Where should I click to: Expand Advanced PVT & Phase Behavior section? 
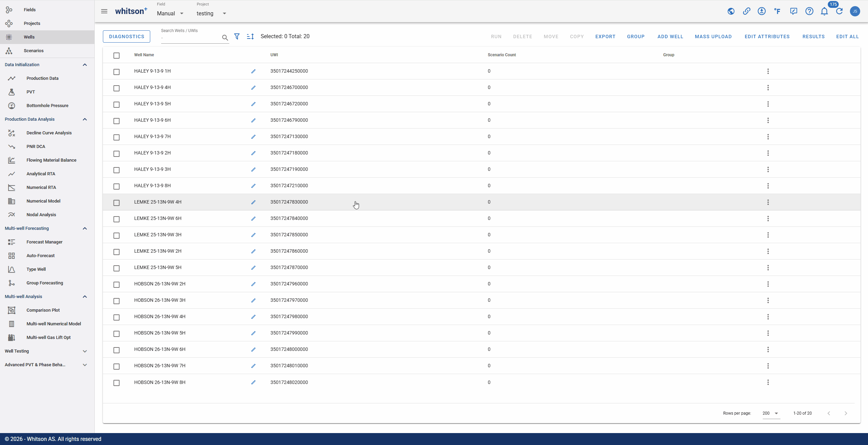click(85, 365)
